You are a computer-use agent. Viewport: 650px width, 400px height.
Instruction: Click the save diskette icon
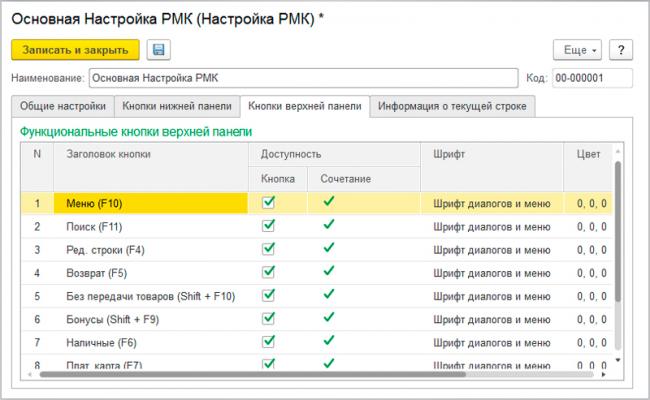[158, 50]
